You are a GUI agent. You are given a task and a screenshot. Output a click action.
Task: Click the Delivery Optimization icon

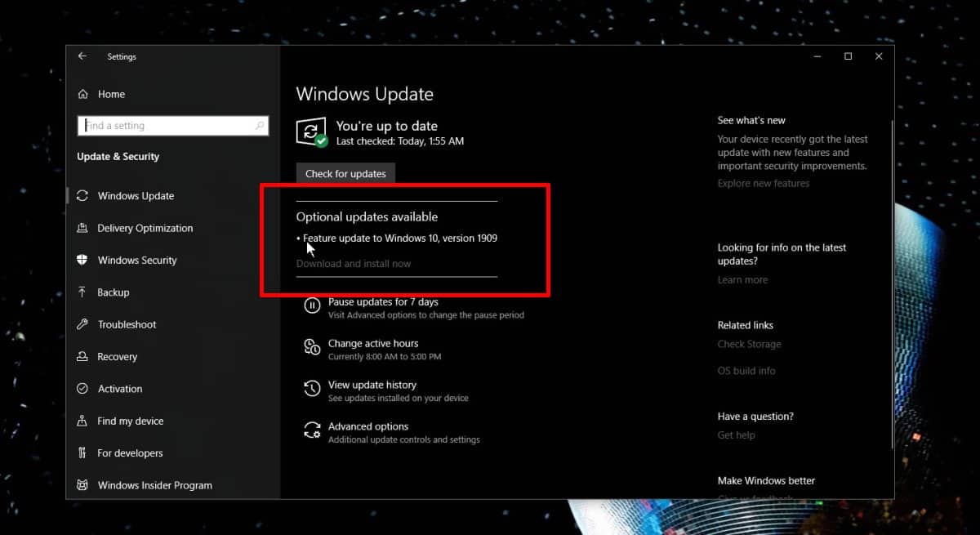click(x=82, y=228)
